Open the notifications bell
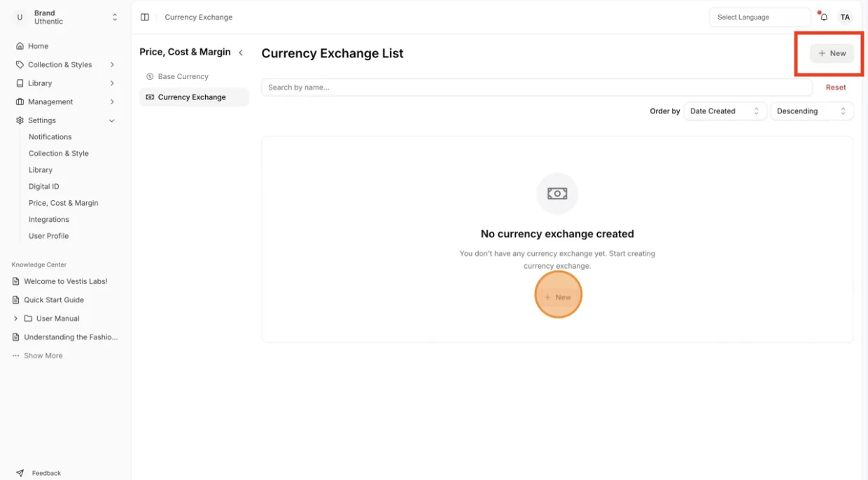Screen dimensions: 868x480 tap(824, 17)
